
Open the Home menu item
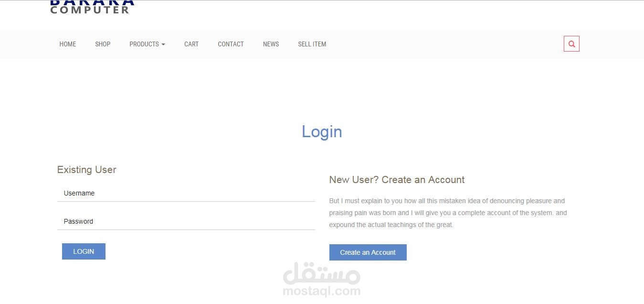[68, 44]
